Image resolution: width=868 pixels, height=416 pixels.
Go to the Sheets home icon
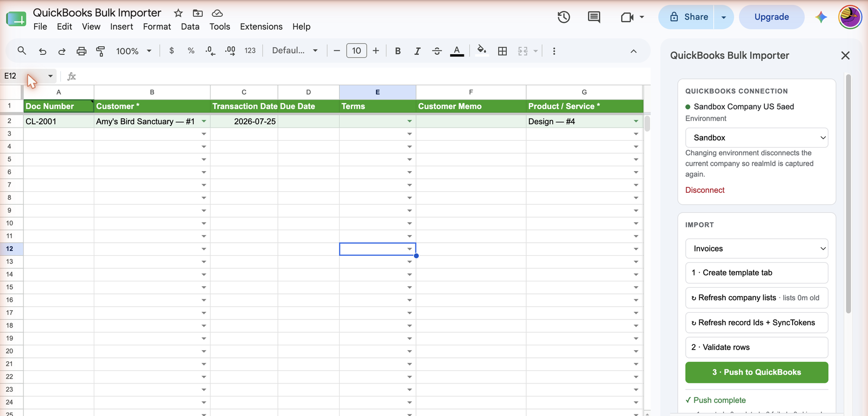coord(16,19)
